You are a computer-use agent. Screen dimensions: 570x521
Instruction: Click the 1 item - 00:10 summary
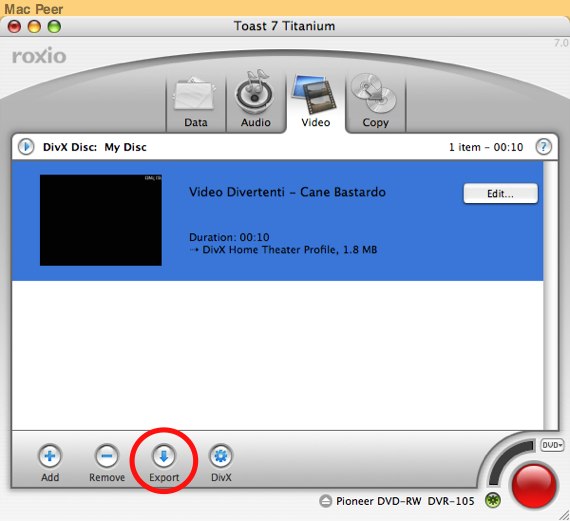(x=486, y=147)
